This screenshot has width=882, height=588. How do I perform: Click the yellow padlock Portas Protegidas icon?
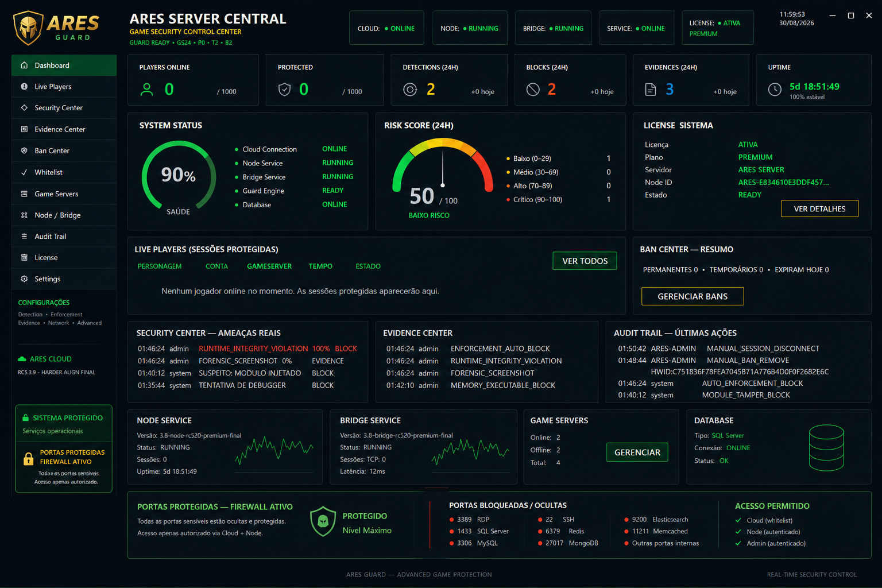(28, 459)
